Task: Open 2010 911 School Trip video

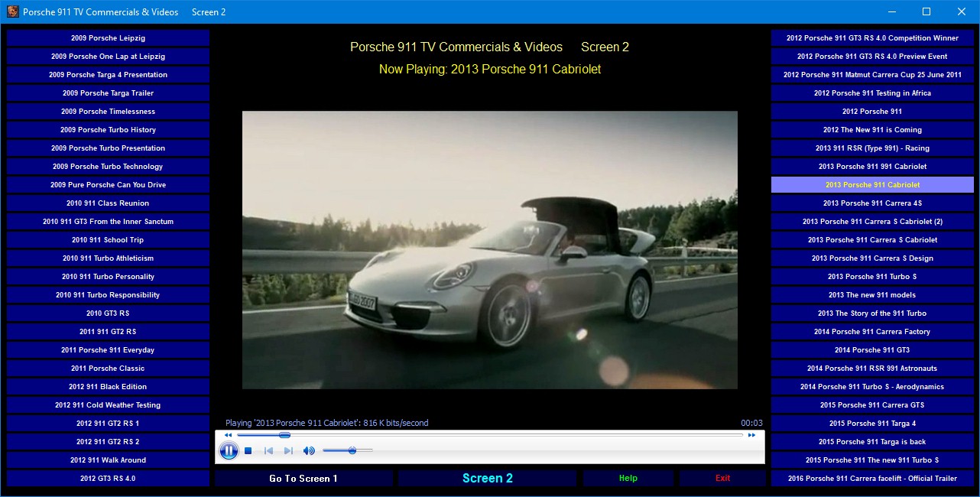Action: [x=108, y=240]
